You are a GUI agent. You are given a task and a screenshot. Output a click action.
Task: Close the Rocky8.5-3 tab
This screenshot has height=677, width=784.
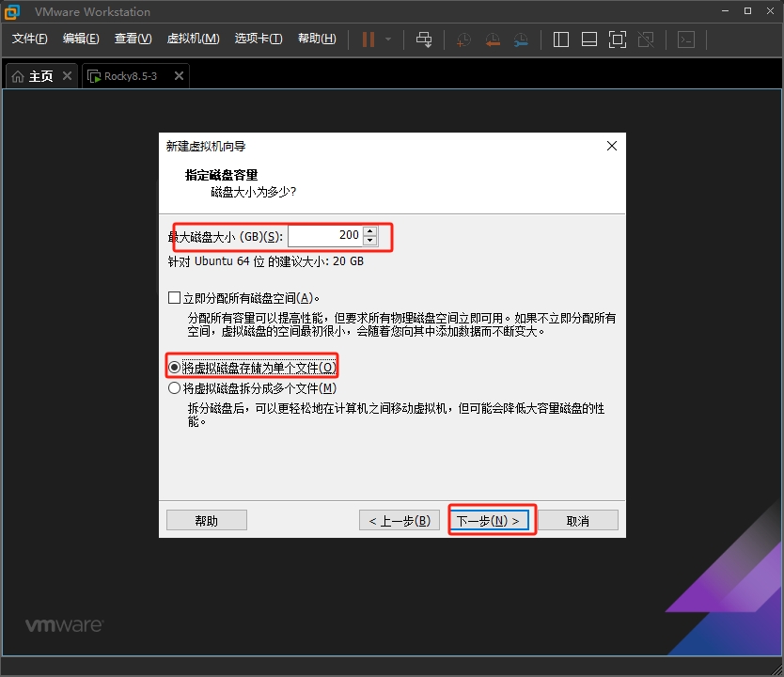179,75
